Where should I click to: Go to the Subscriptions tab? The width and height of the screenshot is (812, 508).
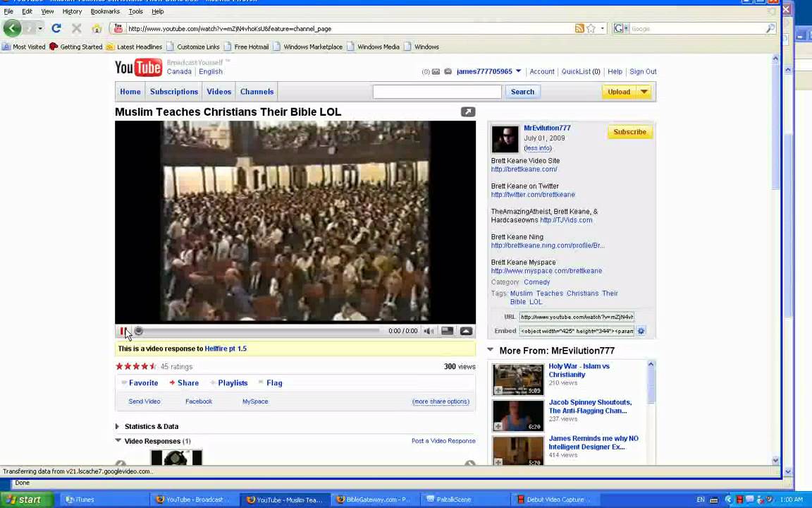coord(174,92)
